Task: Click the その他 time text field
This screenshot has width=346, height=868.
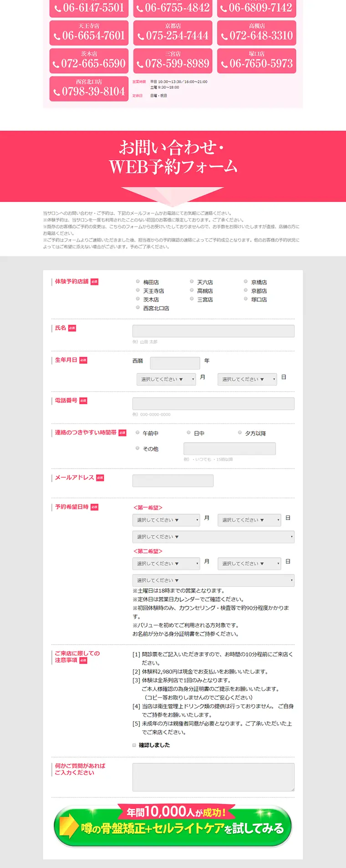Action: [229, 449]
